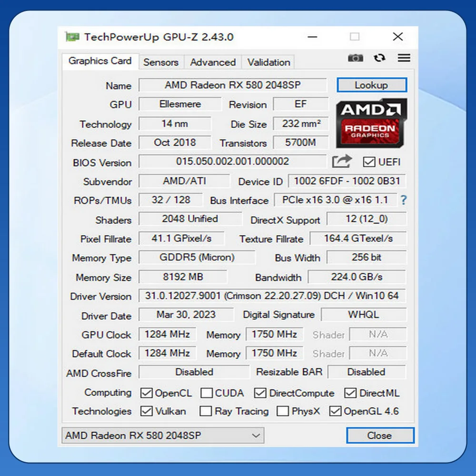Click the Bus Width field 256 bit

click(x=367, y=257)
